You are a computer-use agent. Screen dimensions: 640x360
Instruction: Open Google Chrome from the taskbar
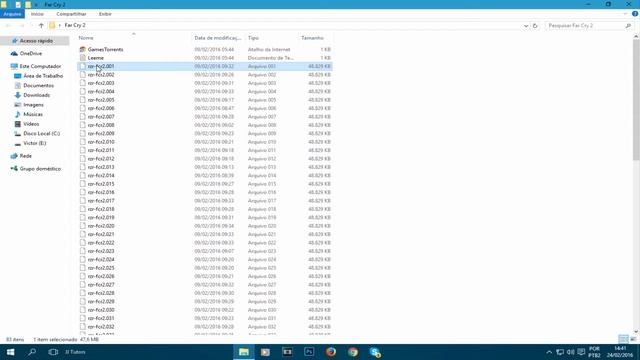[x=353, y=352]
